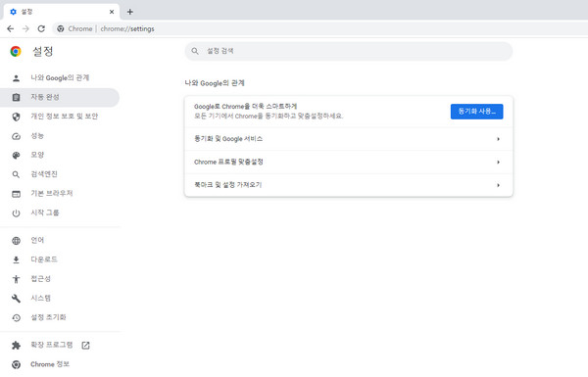Expand arrow for 북마크 및 설정 가져오기

pos(498,185)
